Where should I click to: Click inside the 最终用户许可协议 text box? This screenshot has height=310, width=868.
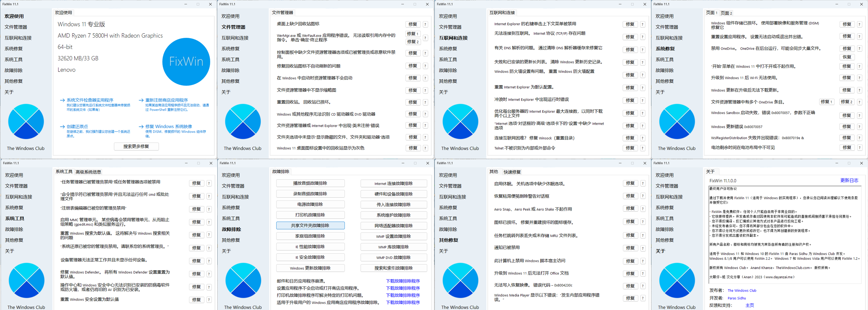pos(785,235)
